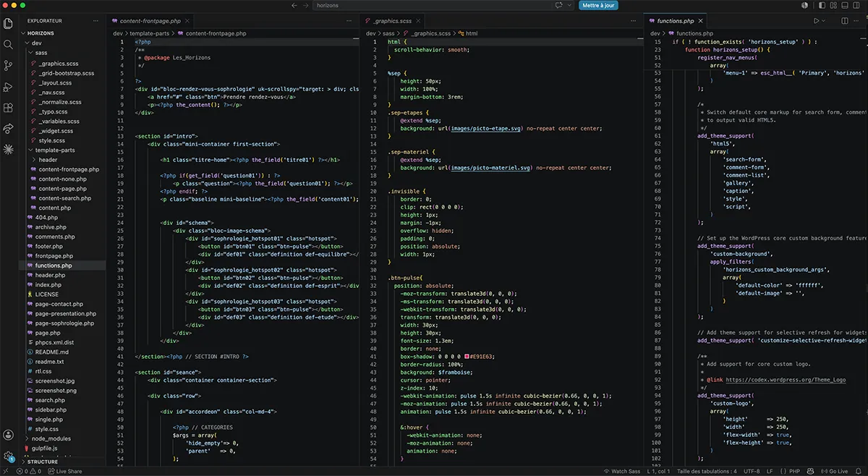This screenshot has width=868, height=476.
Task: Open the Copilot chat dropdown chevron
Action: pos(569,5)
